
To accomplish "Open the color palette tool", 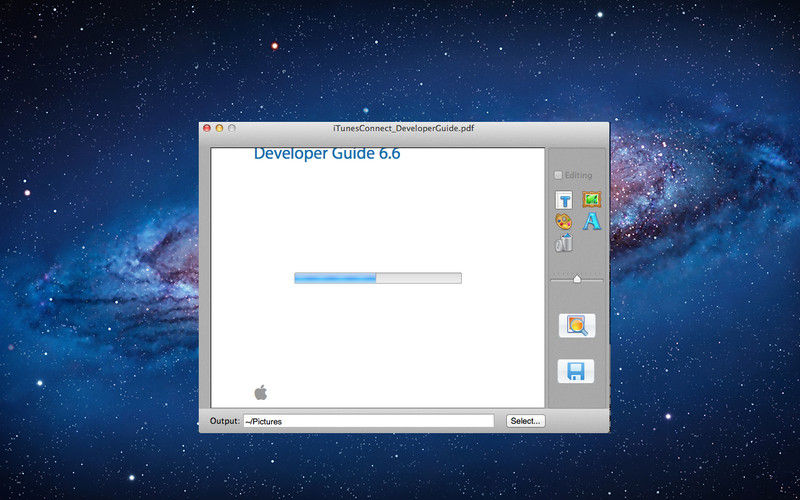I will click(563, 221).
